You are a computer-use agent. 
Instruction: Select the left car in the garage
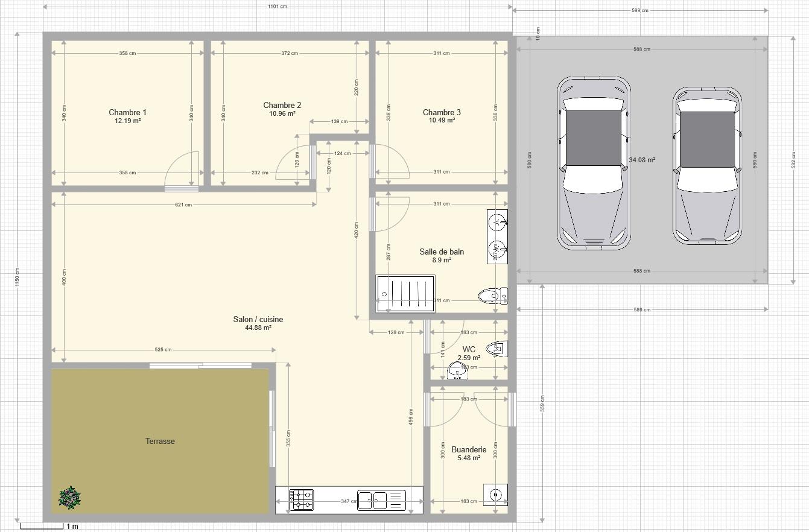(594, 163)
